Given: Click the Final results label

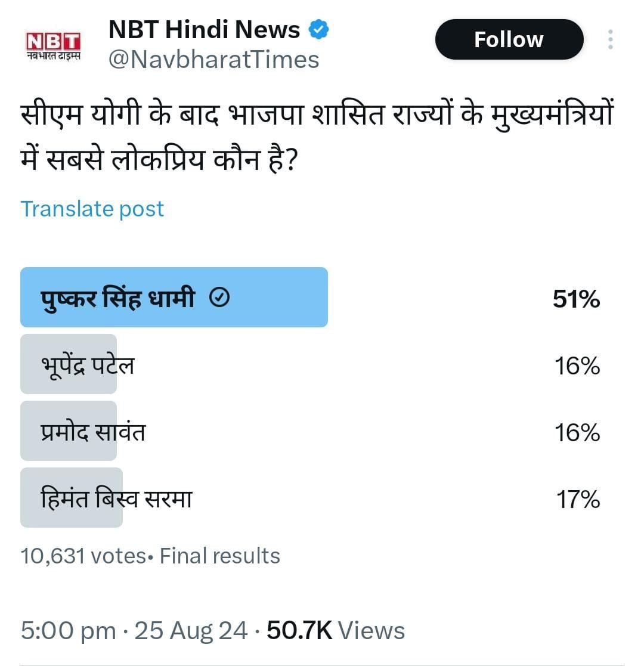Looking at the screenshot, I should [220, 556].
